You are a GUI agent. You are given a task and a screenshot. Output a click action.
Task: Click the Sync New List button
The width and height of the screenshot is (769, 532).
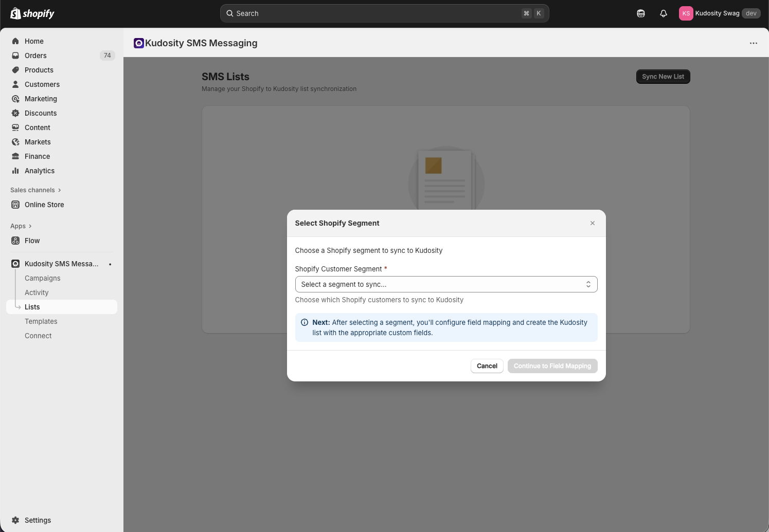pyautogui.click(x=663, y=77)
